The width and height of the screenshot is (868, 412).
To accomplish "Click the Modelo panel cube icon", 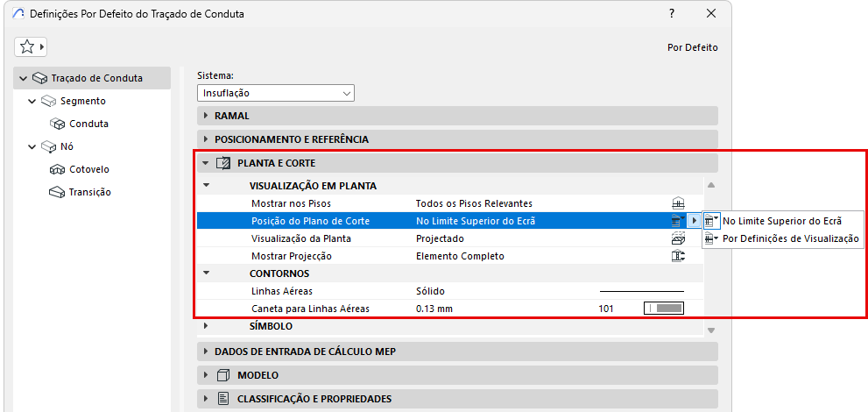I will (x=222, y=375).
